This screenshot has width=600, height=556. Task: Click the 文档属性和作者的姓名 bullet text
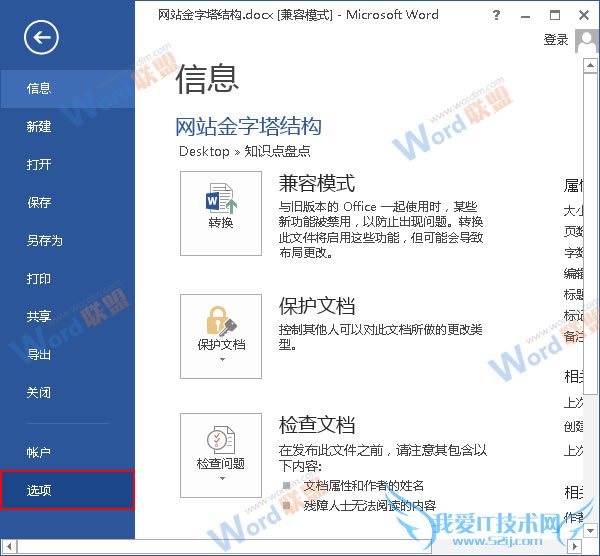point(364,486)
